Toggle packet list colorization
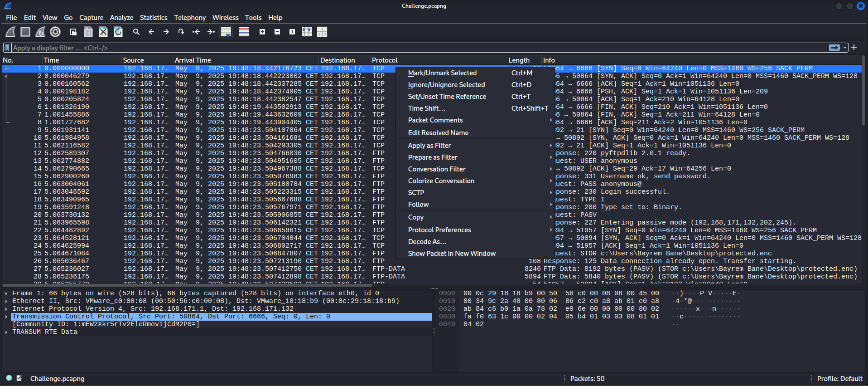This screenshot has height=386, width=868. pyautogui.click(x=244, y=32)
